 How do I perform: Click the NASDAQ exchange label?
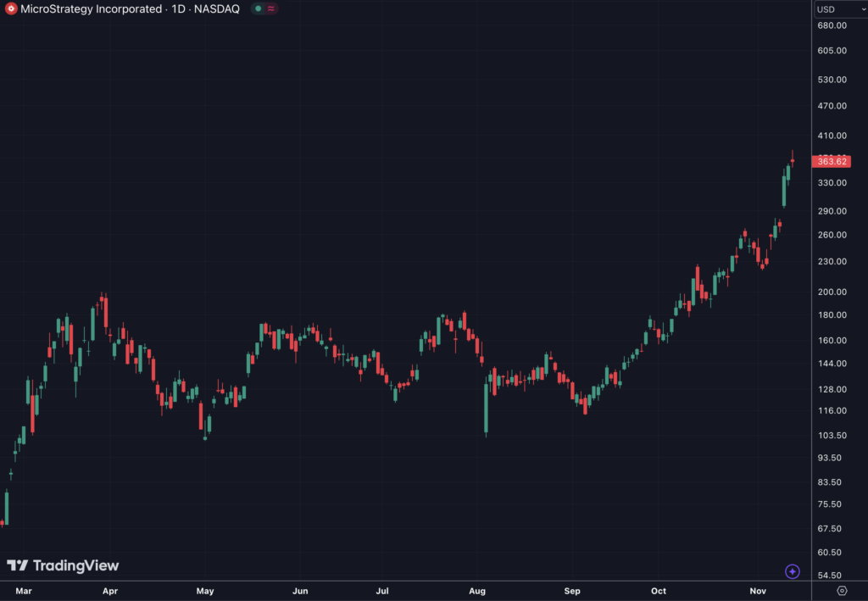click(218, 9)
